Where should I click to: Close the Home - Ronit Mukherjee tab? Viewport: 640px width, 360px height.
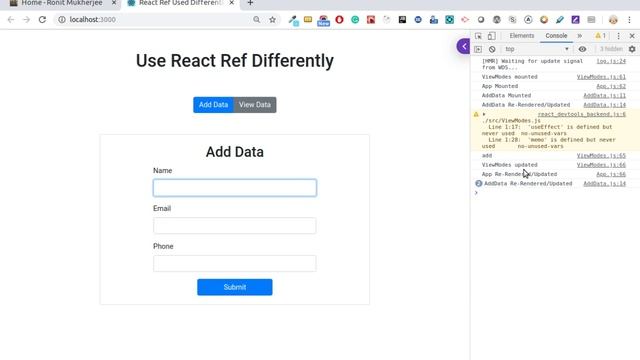pos(114,3)
